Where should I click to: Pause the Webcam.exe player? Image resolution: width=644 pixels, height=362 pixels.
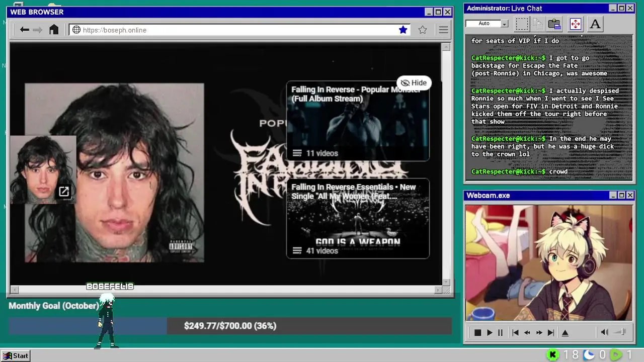coord(500,332)
